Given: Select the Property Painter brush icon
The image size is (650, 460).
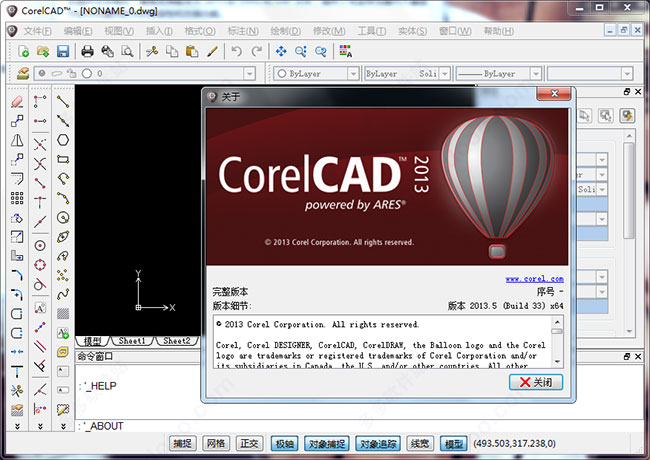Looking at the screenshot, I should [x=212, y=51].
